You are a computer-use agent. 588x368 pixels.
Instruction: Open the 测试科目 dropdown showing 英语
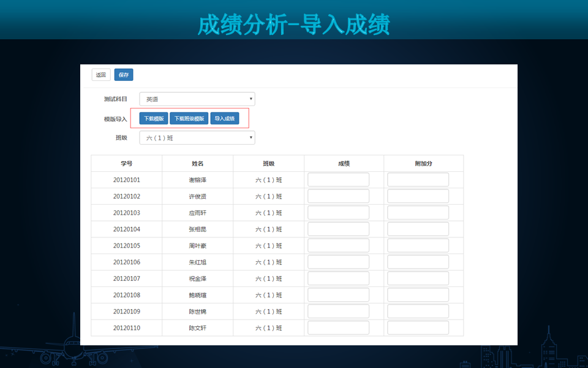coord(197,99)
